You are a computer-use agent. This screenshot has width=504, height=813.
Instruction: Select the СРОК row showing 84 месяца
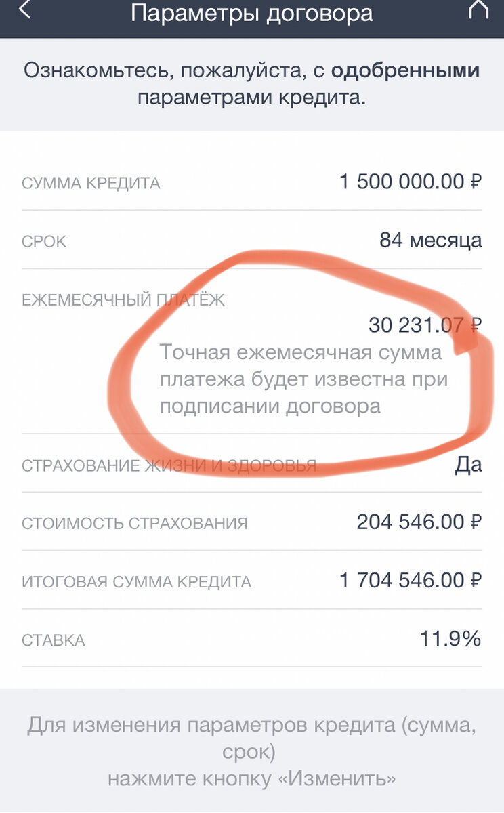(x=251, y=241)
